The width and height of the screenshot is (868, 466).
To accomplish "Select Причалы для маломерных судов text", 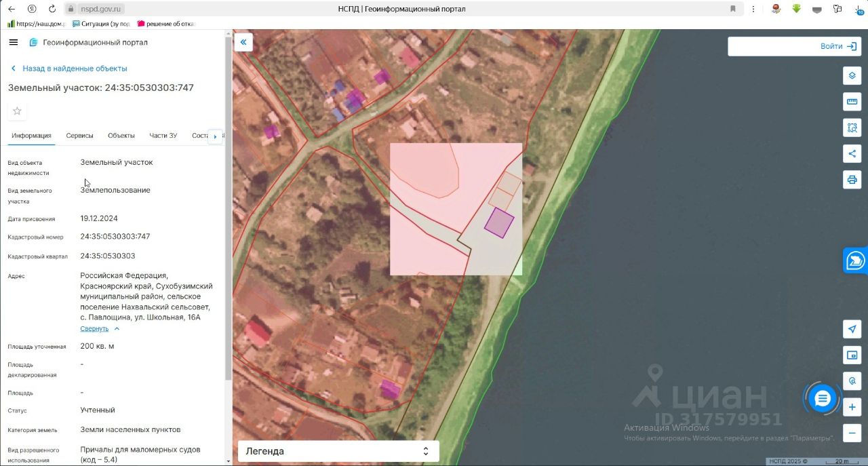I will point(140,450).
